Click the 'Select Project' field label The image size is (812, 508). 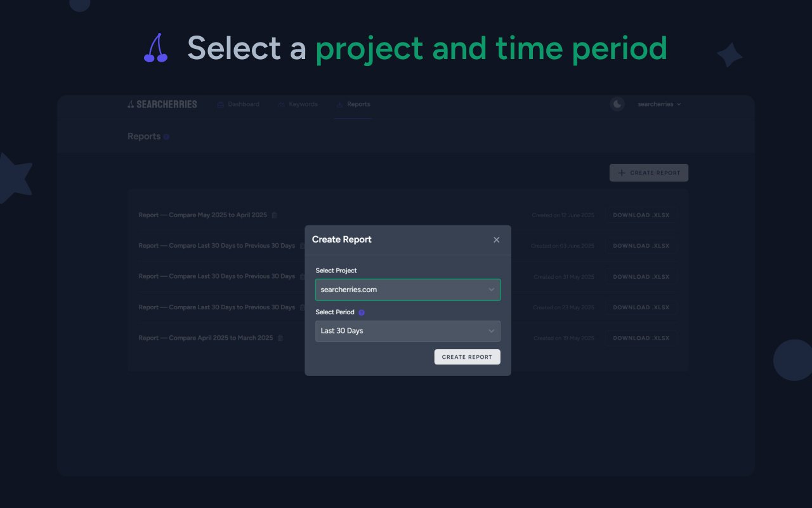click(x=336, y=271)
